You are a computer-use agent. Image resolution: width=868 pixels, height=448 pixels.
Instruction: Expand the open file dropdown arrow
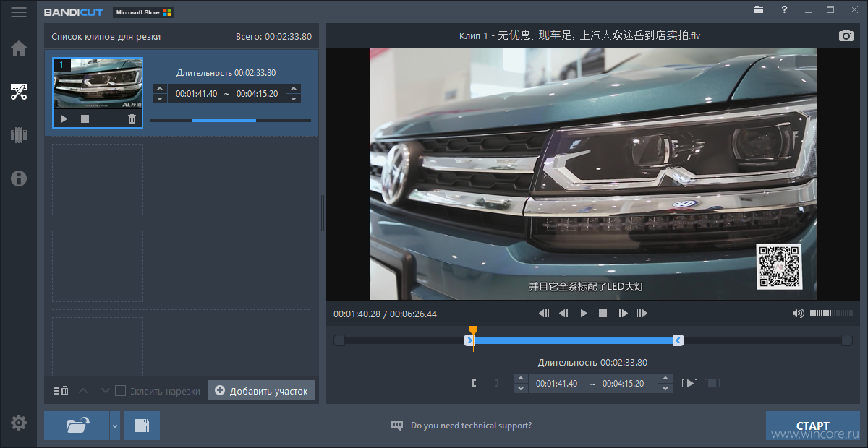(x=114, y=426)
